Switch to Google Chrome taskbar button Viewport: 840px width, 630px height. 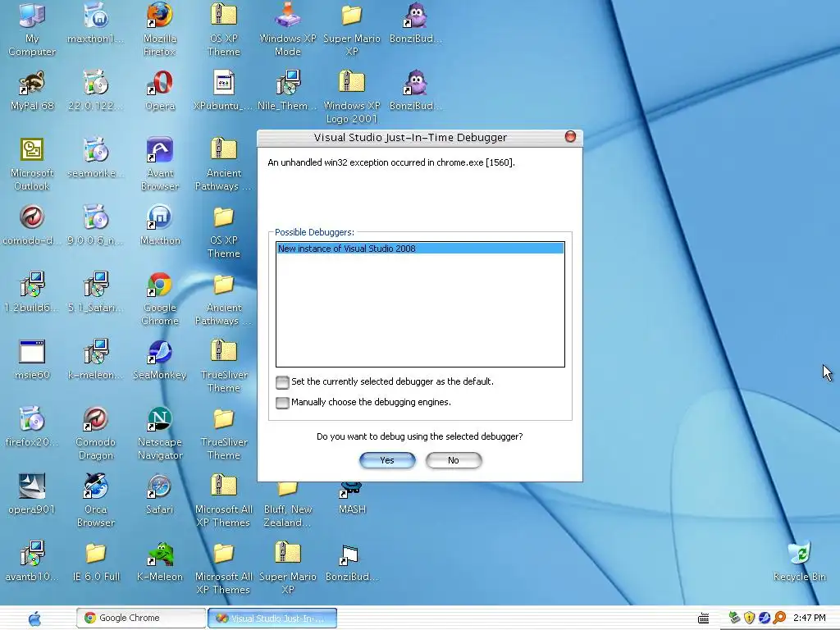coord(141,618)
